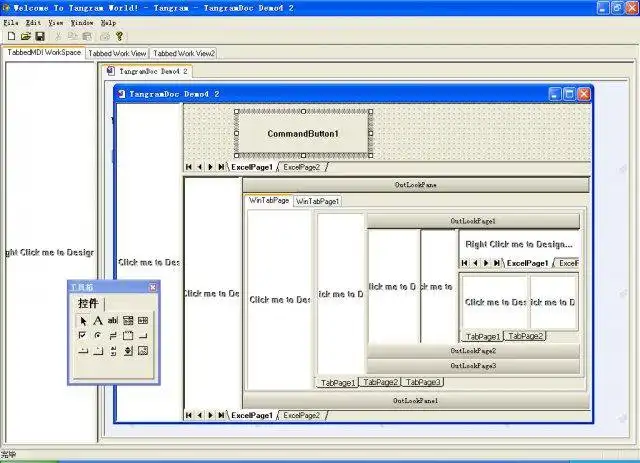Choose the Image tool in the toolbox
The image size is (640, 463).
(x=143, y=351)
